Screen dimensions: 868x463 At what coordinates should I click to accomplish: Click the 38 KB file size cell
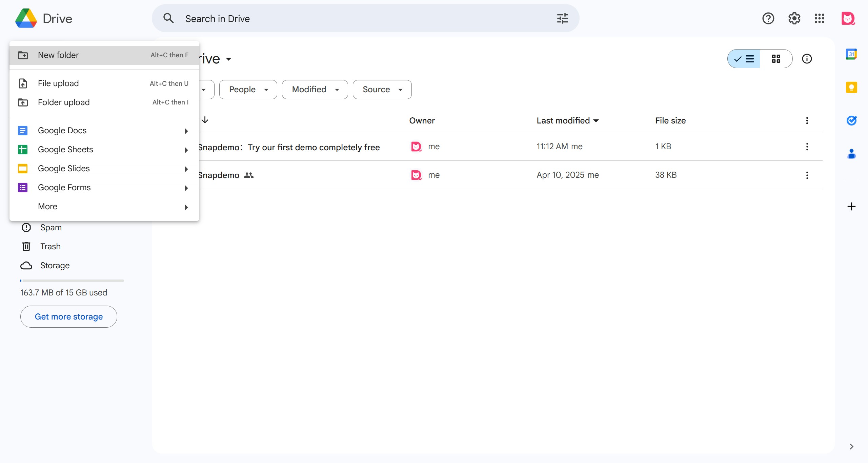[x=666, y=175]
